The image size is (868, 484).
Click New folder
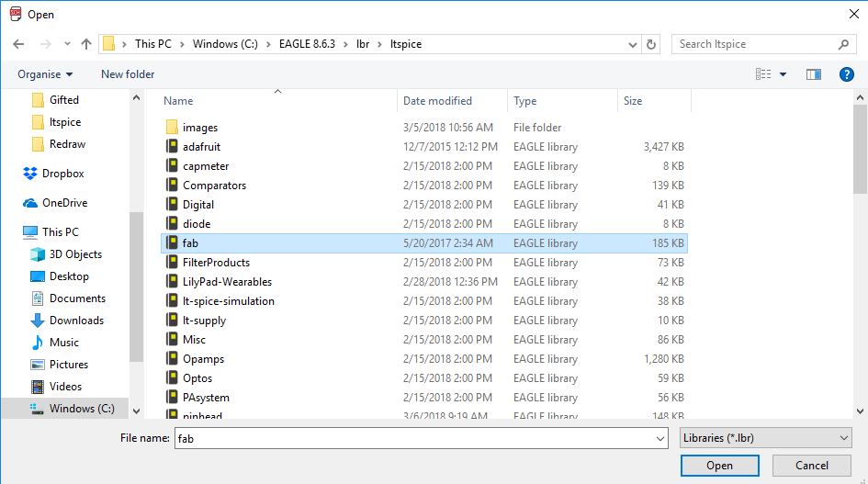point(128,74)
